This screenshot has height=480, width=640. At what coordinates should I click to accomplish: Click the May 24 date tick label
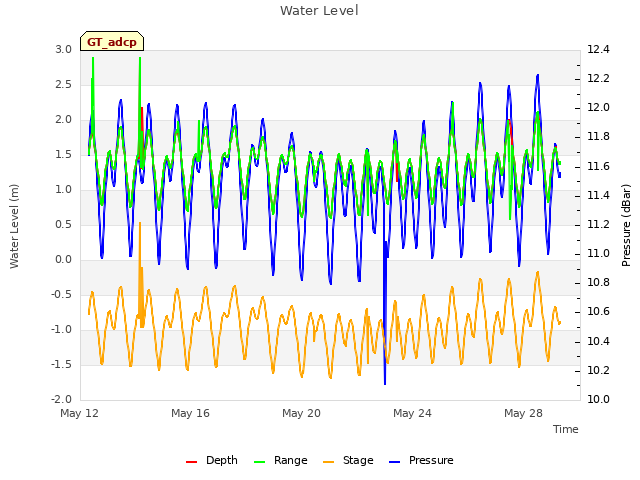click(412, 413)
